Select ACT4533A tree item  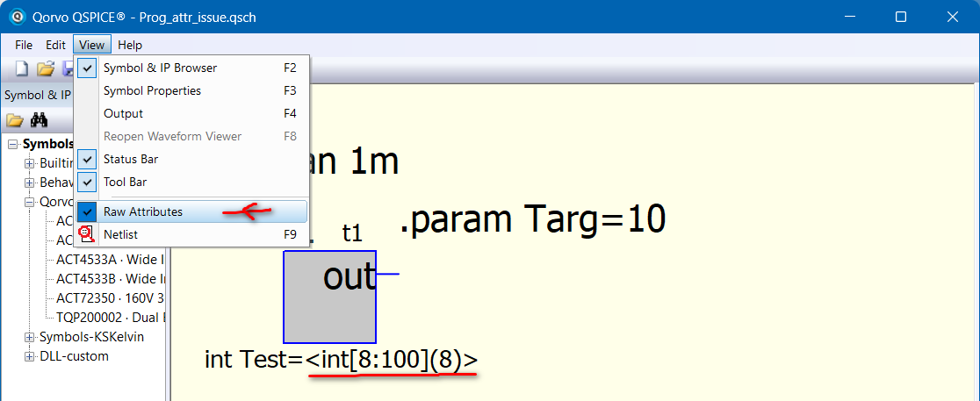pos(110,259)
